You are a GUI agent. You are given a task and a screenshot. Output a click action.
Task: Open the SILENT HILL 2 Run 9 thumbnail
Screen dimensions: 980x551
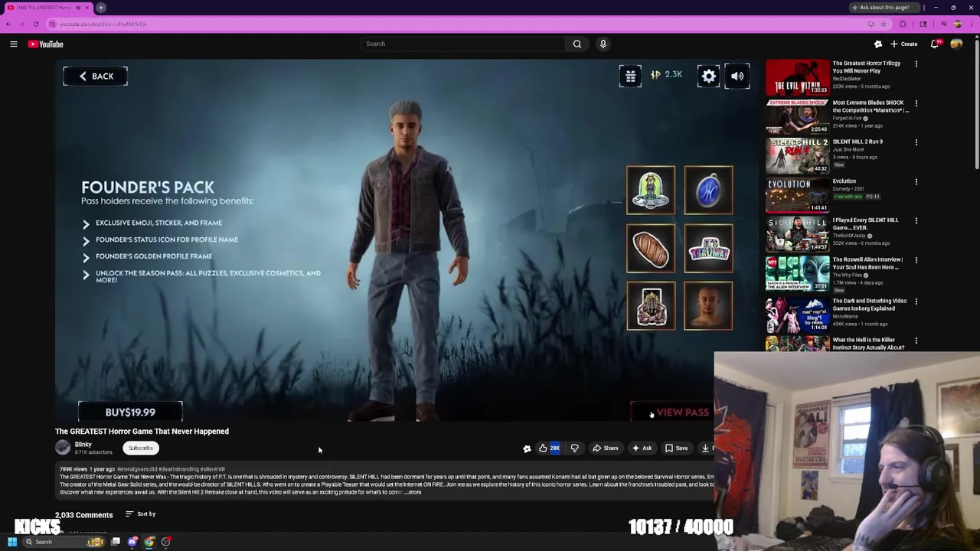pos(797,155)
